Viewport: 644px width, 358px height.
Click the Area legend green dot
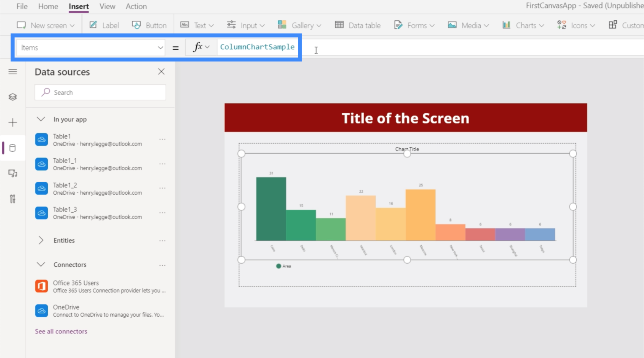tap(279, 266)
